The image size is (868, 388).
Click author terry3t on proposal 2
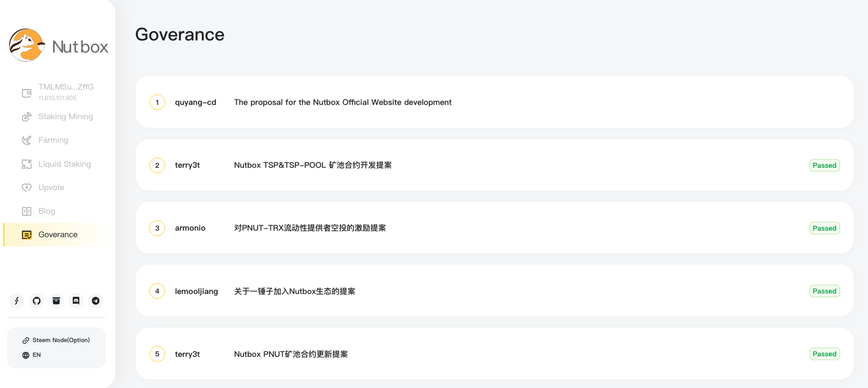coord(188,165)
